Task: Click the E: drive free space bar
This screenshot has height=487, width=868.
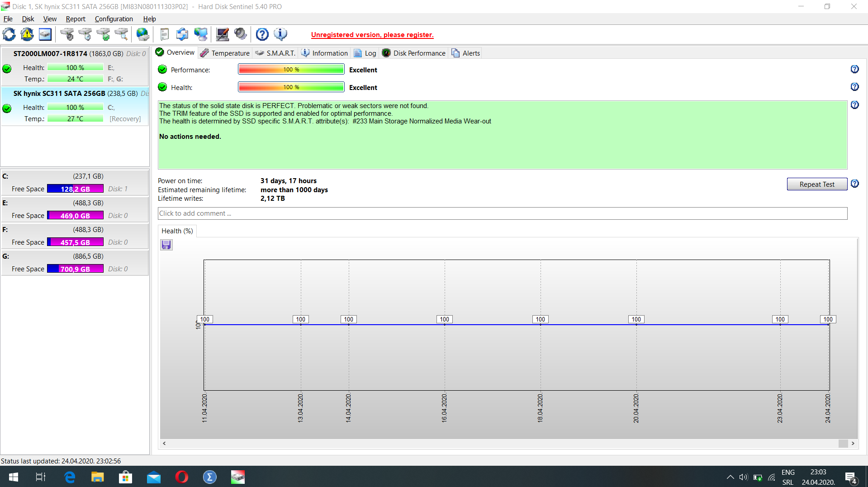Action: pos(75,216)
